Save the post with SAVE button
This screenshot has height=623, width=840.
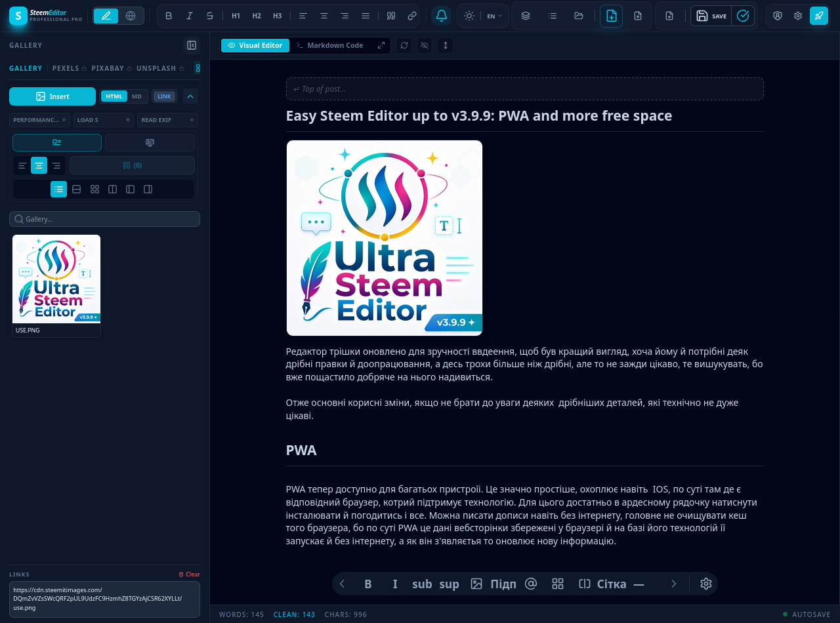point(711,16)
